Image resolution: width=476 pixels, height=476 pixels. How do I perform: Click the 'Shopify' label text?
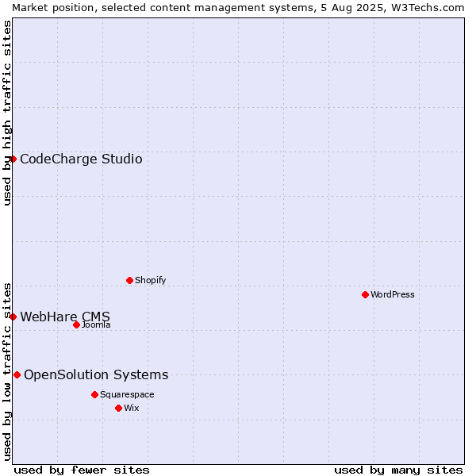pos(150,280)
